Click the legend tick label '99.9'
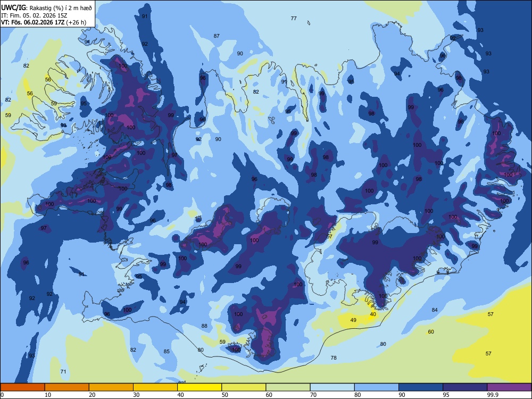 click(493, 395)
